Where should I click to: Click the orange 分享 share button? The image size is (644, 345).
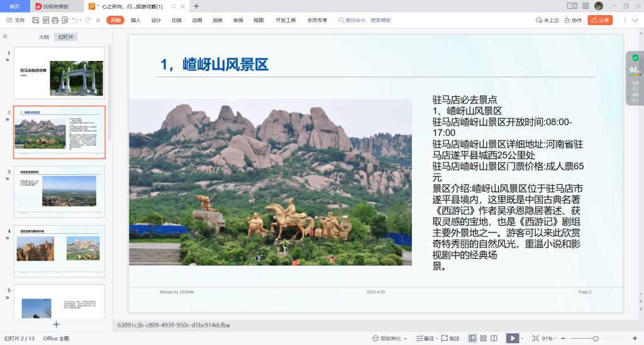(x=600, y=20)
